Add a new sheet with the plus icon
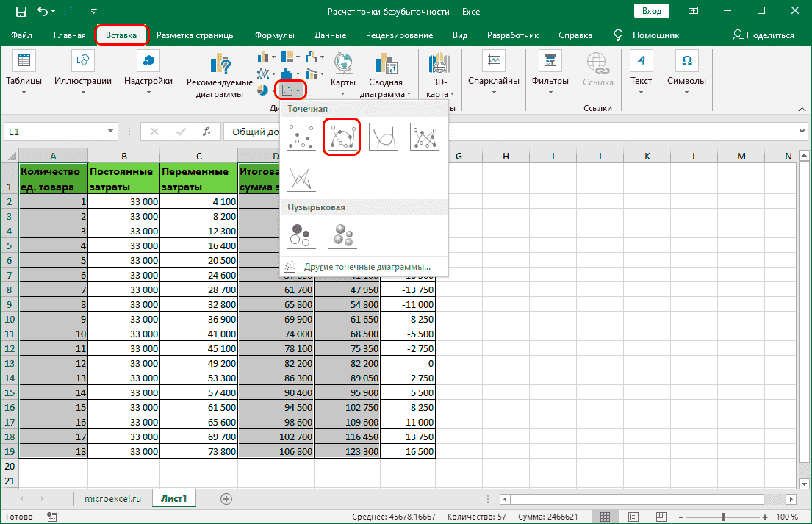This screenshot has width=812, height=524. pos(226,498)
